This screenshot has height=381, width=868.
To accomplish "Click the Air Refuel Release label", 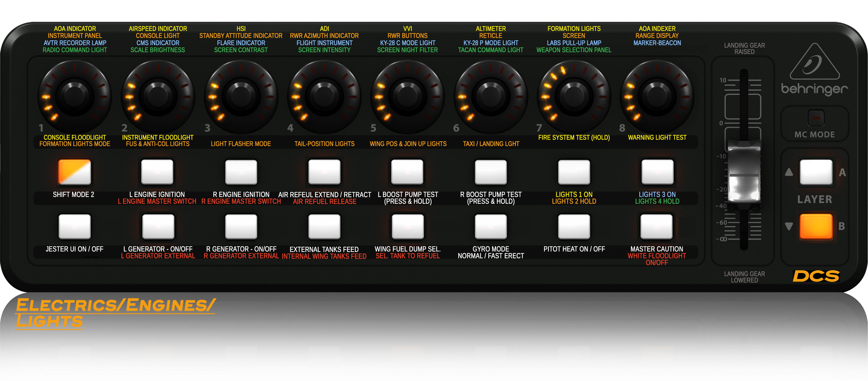I will 325,202.
